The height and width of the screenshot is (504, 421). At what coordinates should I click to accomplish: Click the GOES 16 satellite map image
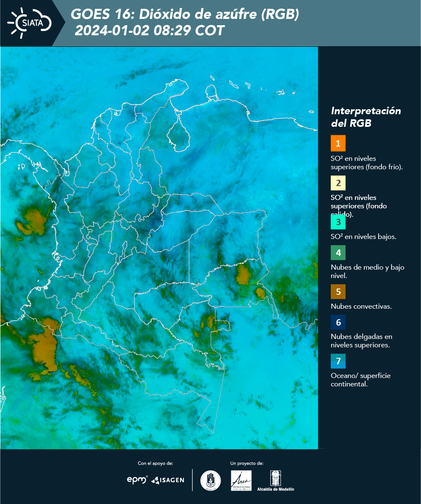click(x=159, y=247)
